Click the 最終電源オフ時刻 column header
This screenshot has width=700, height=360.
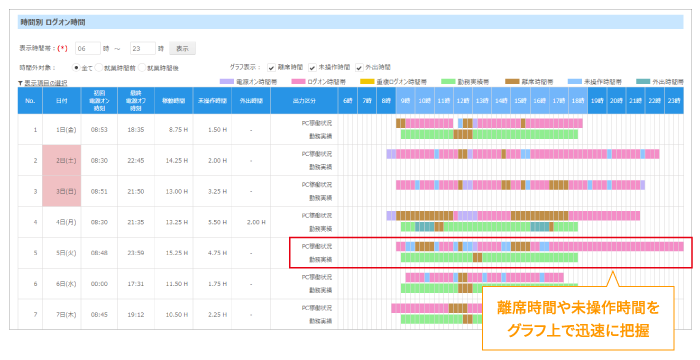click(136, 101)
